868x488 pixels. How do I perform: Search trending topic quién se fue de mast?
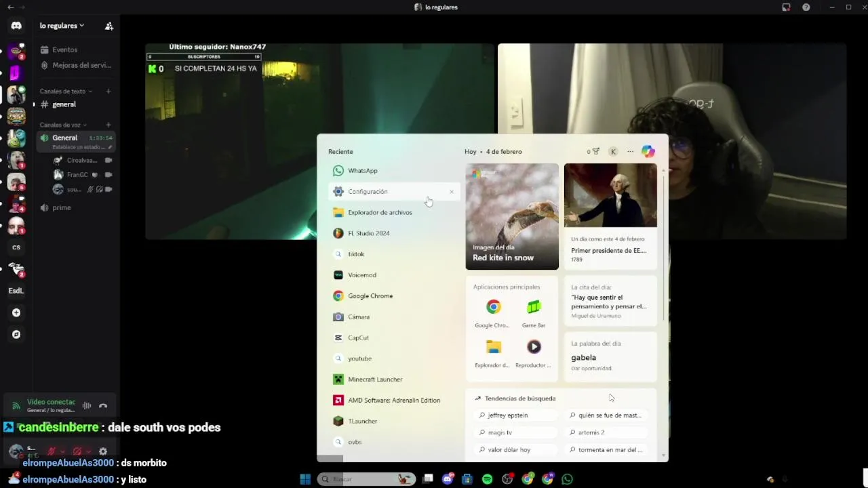[607, 415]
